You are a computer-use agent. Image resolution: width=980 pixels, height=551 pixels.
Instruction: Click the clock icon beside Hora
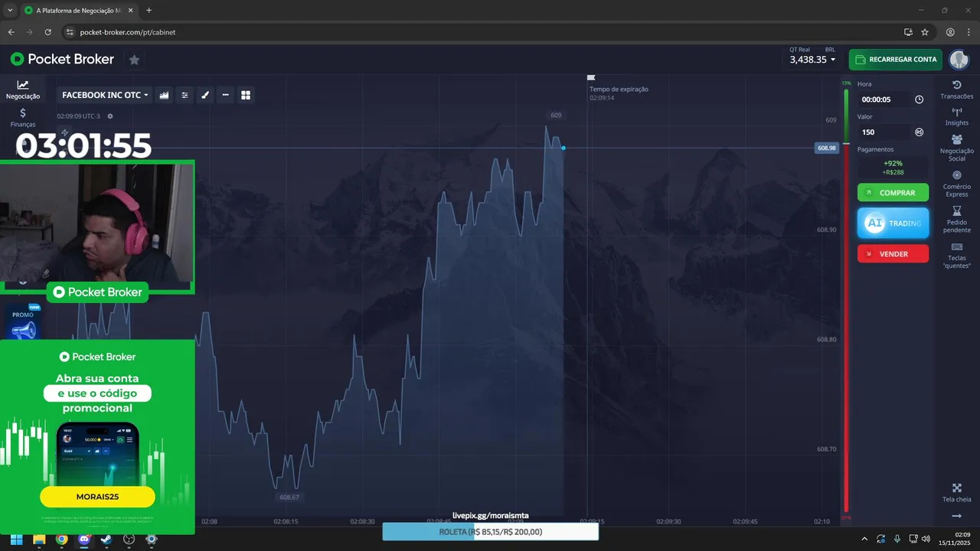(919, 99)
